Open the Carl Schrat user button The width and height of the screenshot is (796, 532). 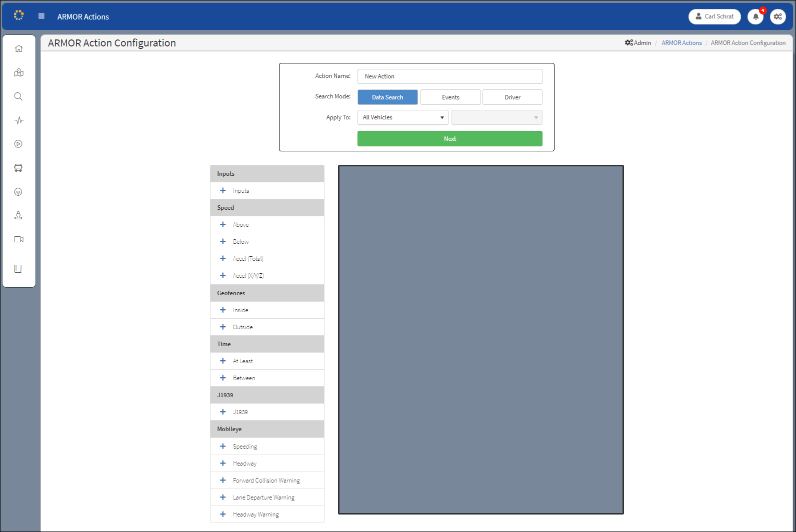click(714, 16)
